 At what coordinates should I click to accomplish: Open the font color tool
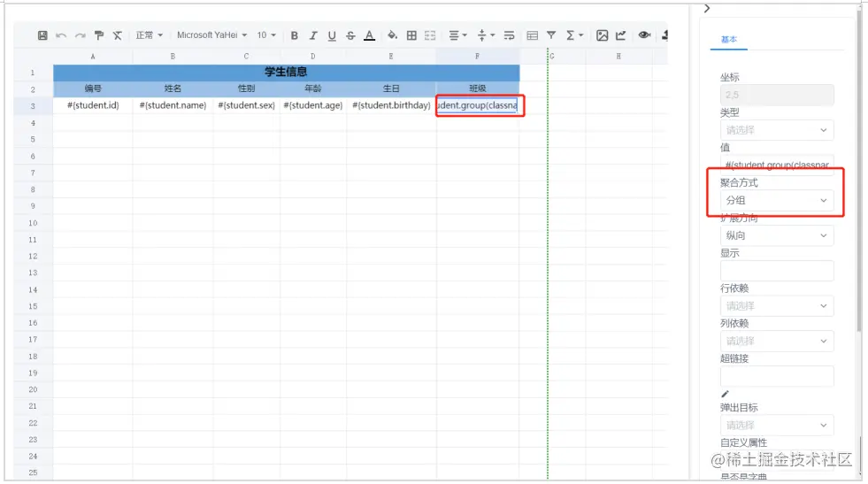(369, 35)
